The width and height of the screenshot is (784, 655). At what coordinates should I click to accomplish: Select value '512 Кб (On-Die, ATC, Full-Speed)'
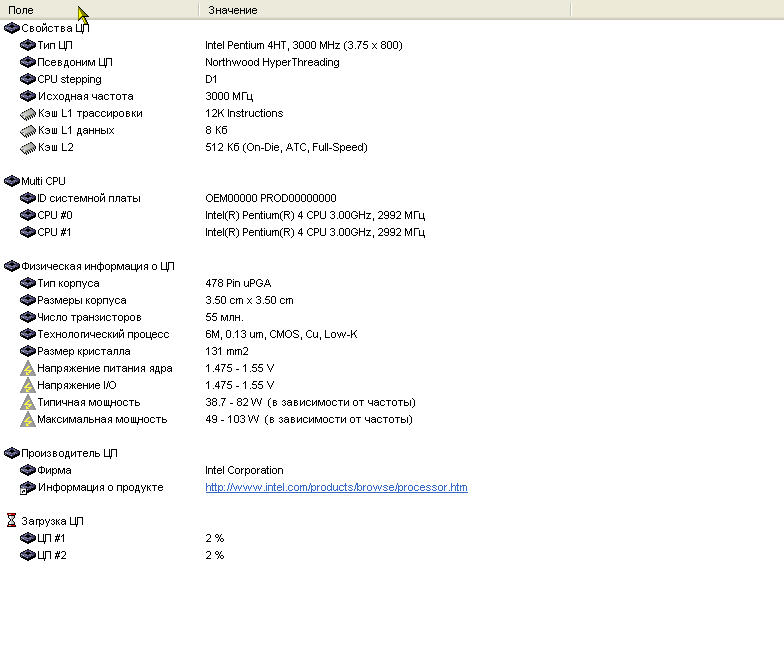click(286, 147)
